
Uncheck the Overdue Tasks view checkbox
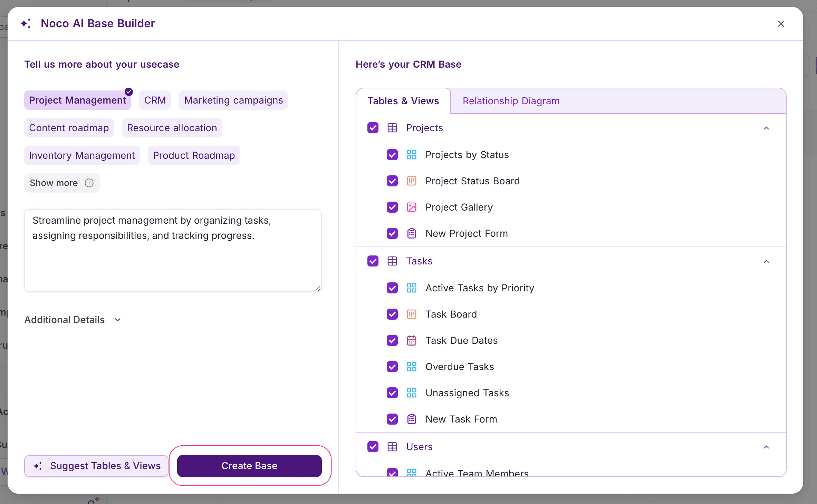tap(392, 367)
